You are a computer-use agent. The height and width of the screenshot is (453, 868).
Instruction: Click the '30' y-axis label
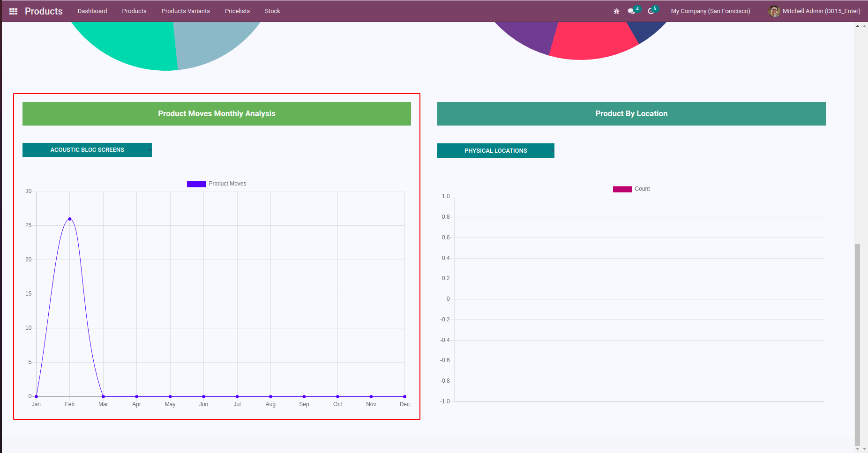(29, 191)
